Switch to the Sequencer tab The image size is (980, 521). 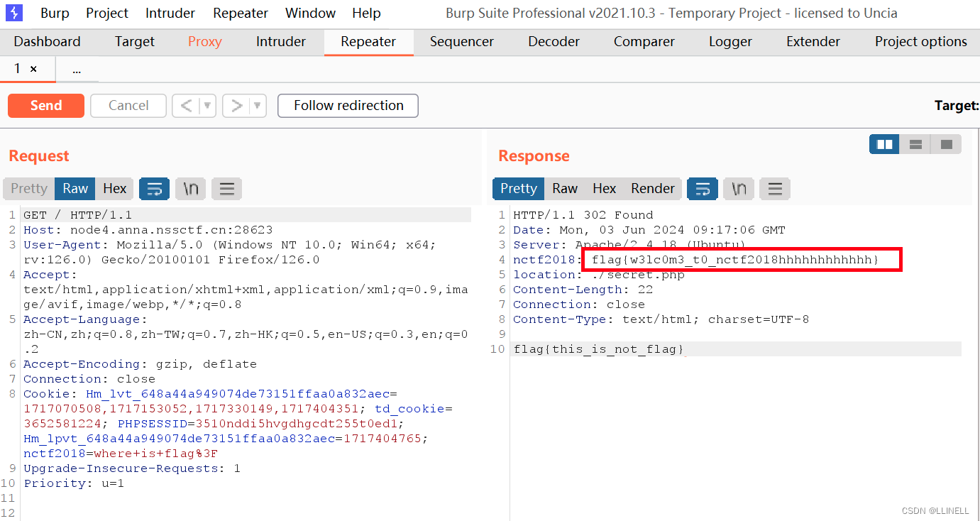click(462, 41)
